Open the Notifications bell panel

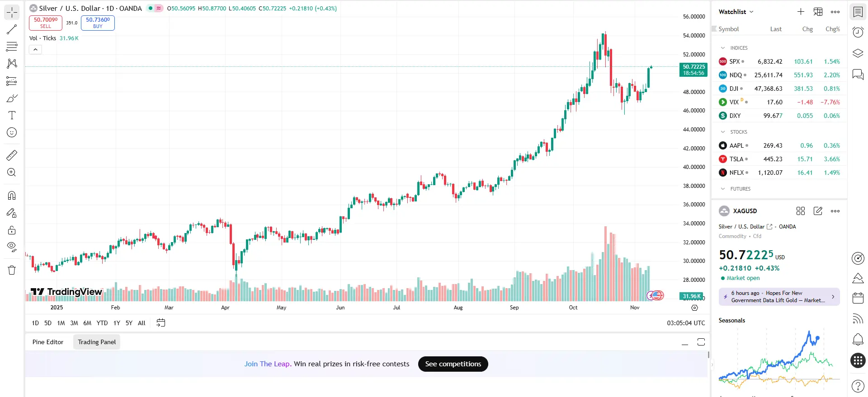click(858, 339)
